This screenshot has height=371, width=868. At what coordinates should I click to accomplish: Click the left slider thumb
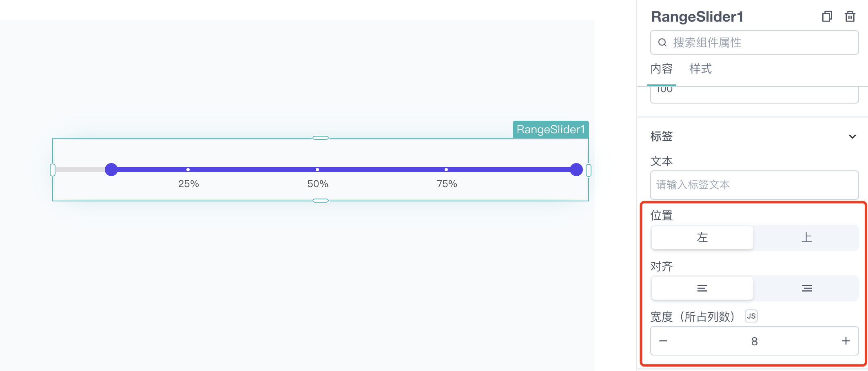(x=111, y=170)
